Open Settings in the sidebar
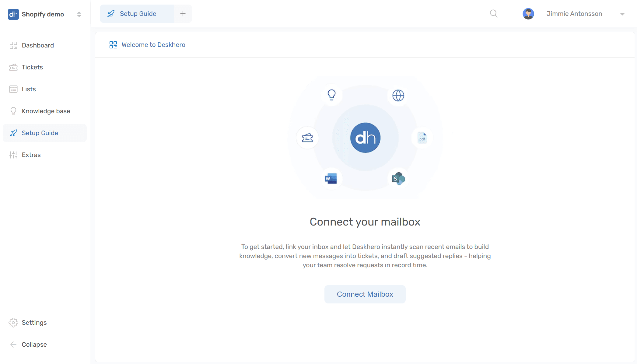This screenshot has width=637, height=364. coord(34,323)
